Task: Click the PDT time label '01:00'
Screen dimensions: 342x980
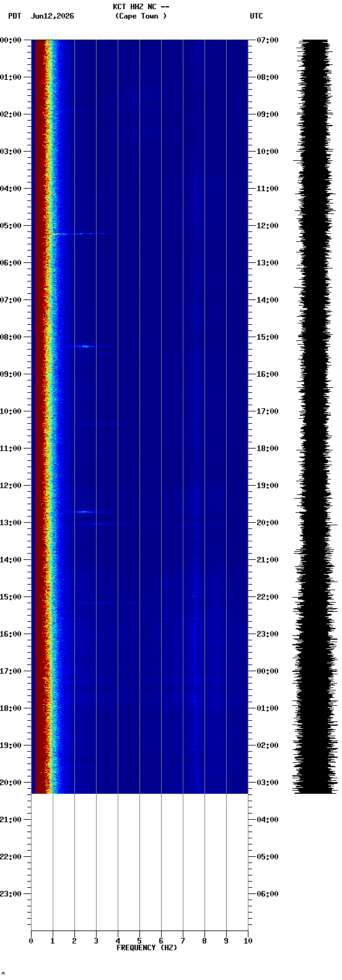Action: pos(11,77)
